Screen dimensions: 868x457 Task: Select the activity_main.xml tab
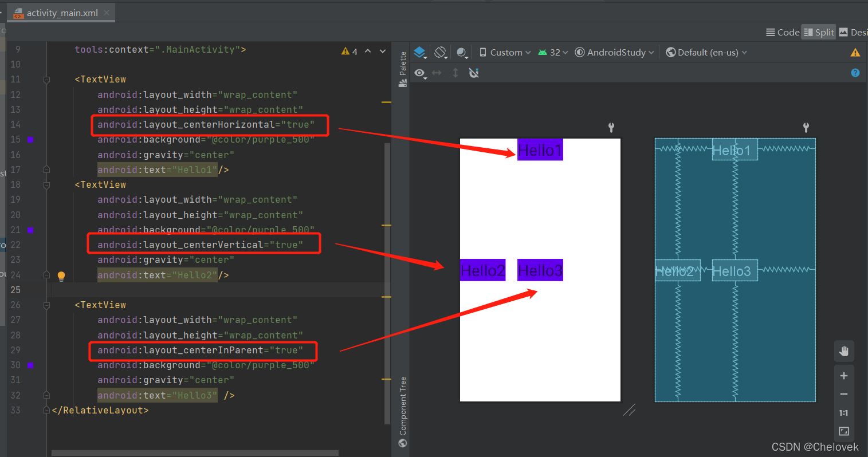click(x=61, y=13)
